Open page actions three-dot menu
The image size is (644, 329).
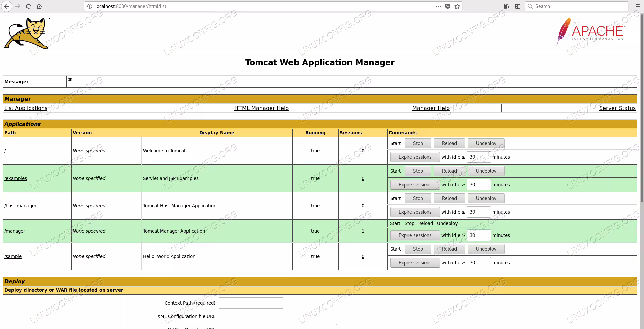(x=438, y=6)
